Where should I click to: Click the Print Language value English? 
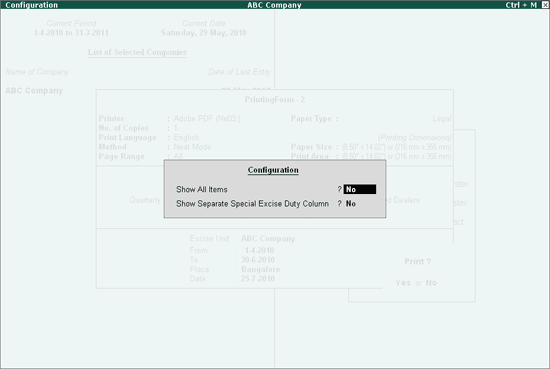(186, 137)
